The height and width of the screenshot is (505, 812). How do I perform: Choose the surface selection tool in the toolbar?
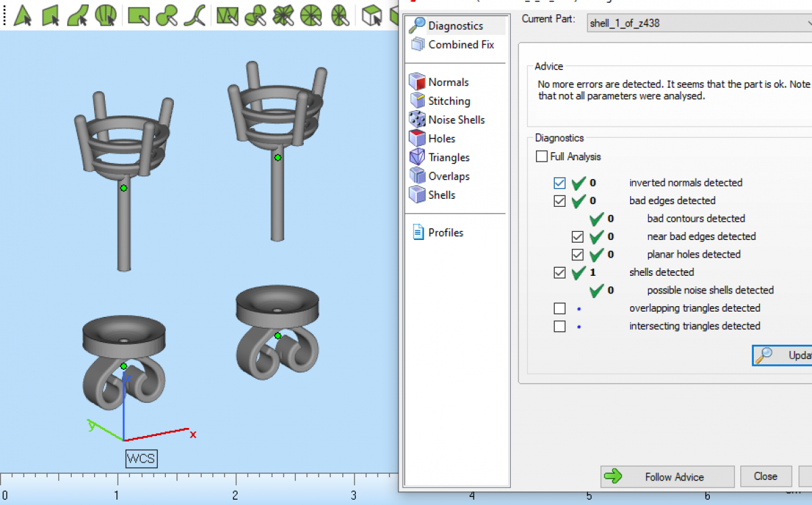[x=79, y=15]
